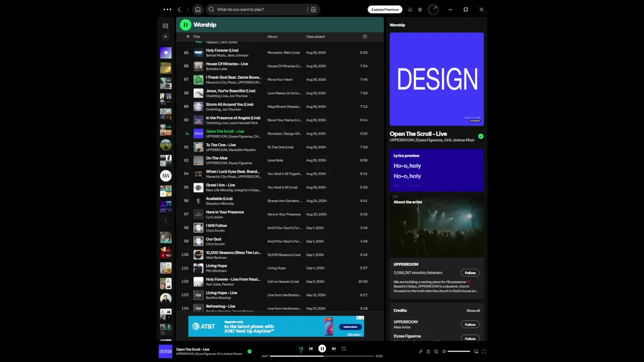
Task: Open the notifications bell
Action: coord(410,9)
